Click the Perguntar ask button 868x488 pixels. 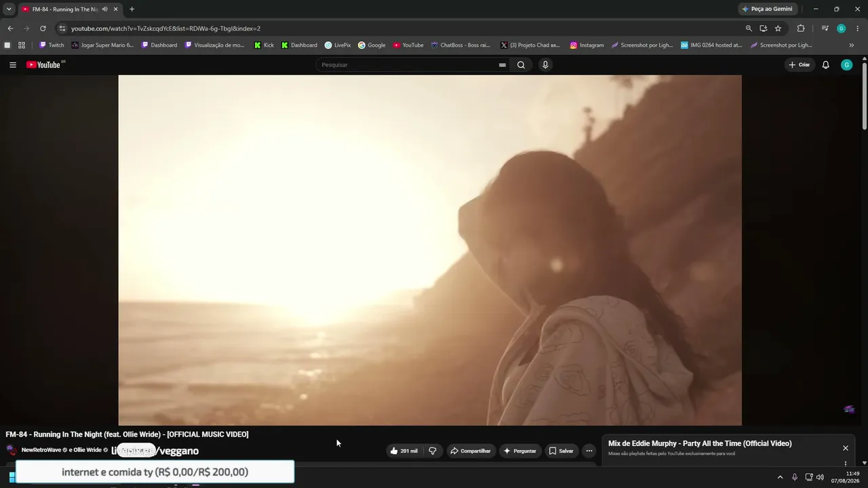[519, 451]
